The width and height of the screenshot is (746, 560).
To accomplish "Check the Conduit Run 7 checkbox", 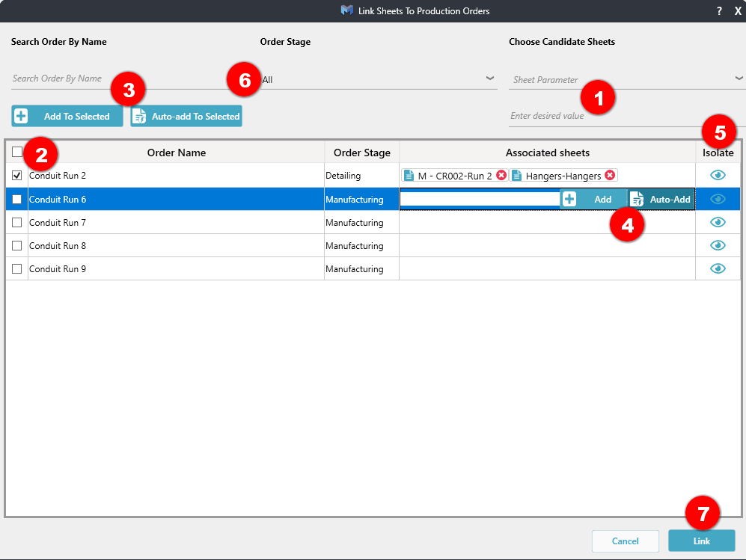I will click(x=17, y=222).
